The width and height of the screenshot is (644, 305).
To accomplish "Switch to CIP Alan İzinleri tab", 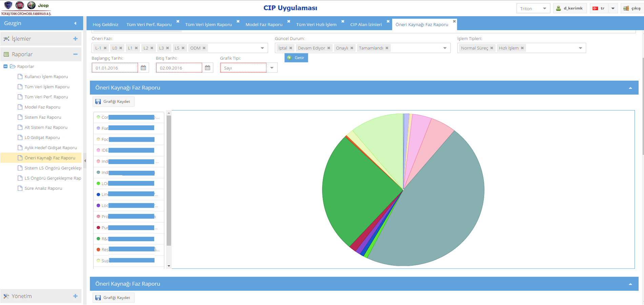I will click(x=366, y=24).
